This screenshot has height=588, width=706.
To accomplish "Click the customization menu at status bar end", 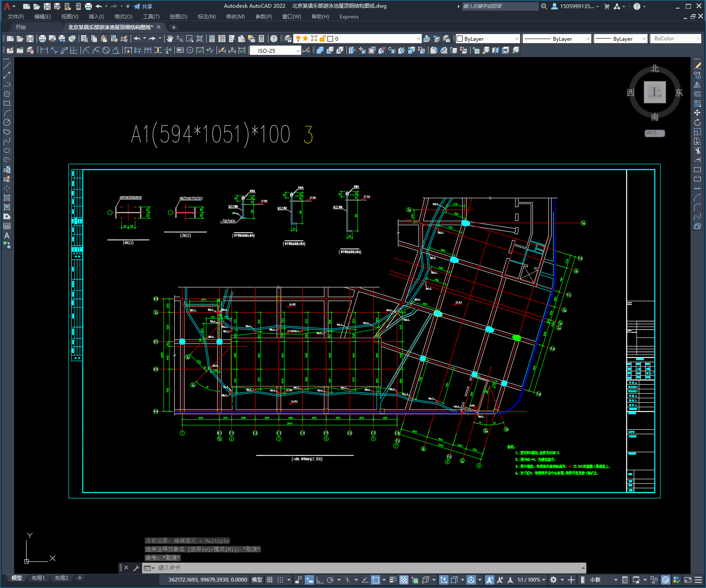I will (x=699, y=580).
